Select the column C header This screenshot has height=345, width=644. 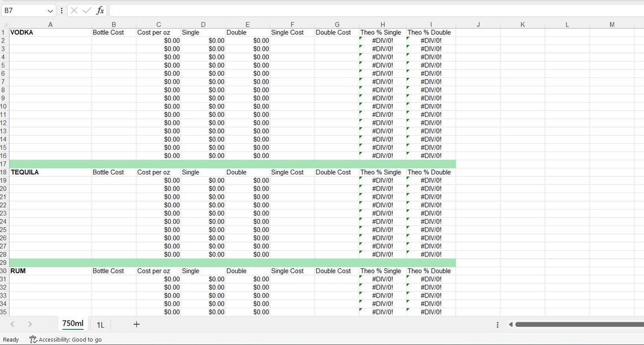tap(159, 24)
